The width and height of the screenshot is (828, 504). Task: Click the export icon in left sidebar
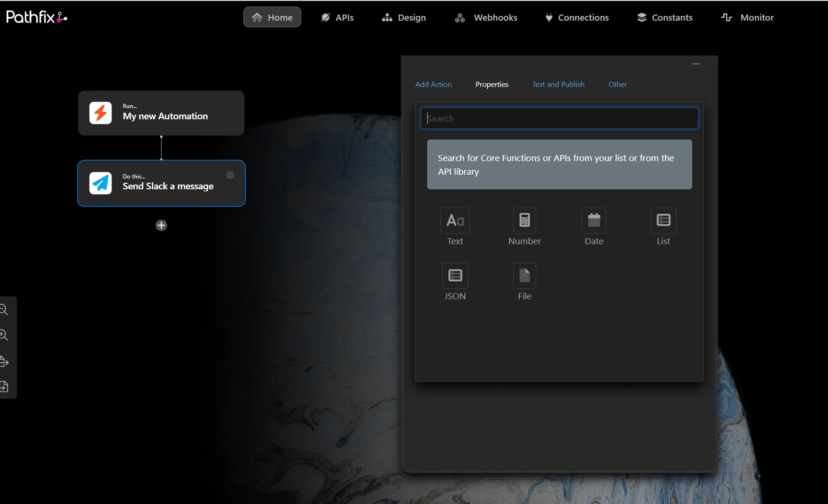pyautogui.click(x=4, y=361)
